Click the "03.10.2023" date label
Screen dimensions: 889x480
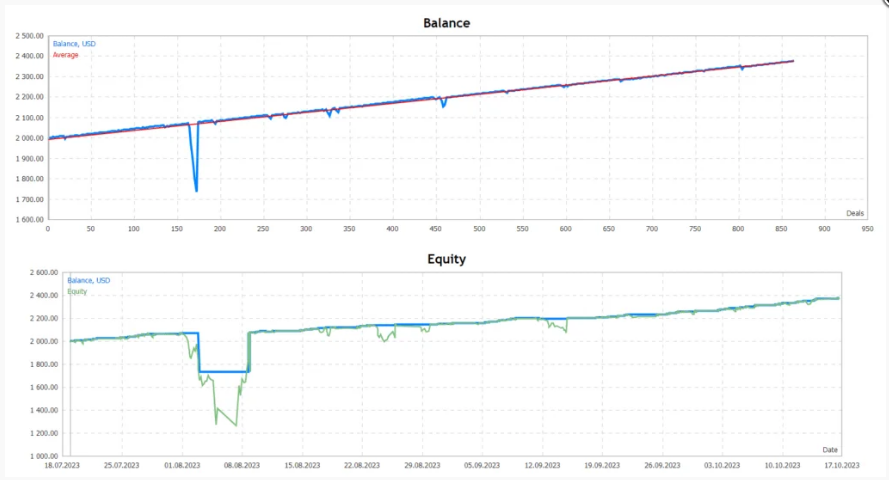click(x=722, y=465)
